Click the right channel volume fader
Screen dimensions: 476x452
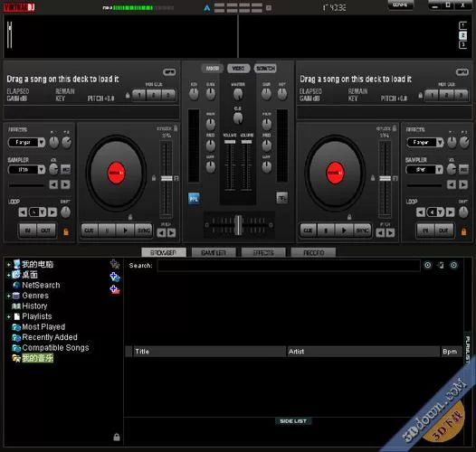click(246, 142)
